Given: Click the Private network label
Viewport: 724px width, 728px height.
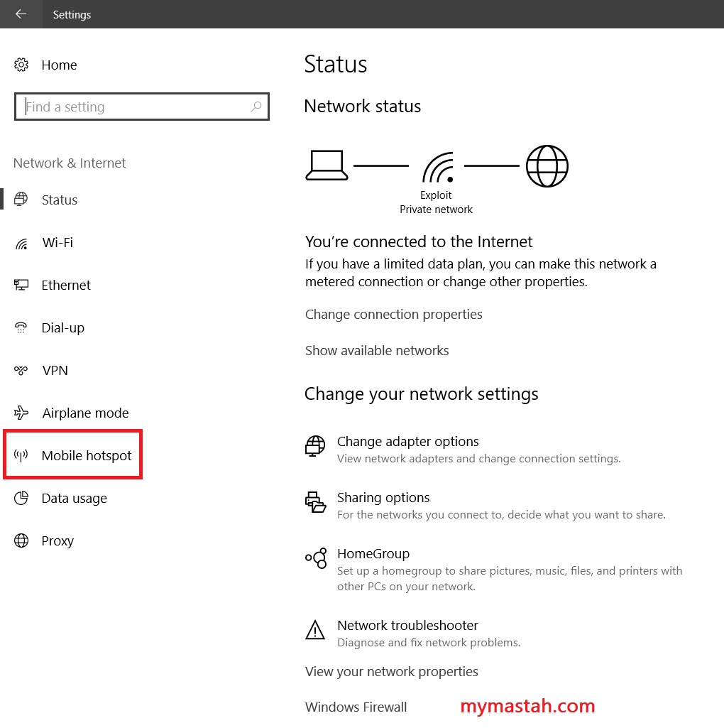Looking at the screenshot, I should point(437,210).
